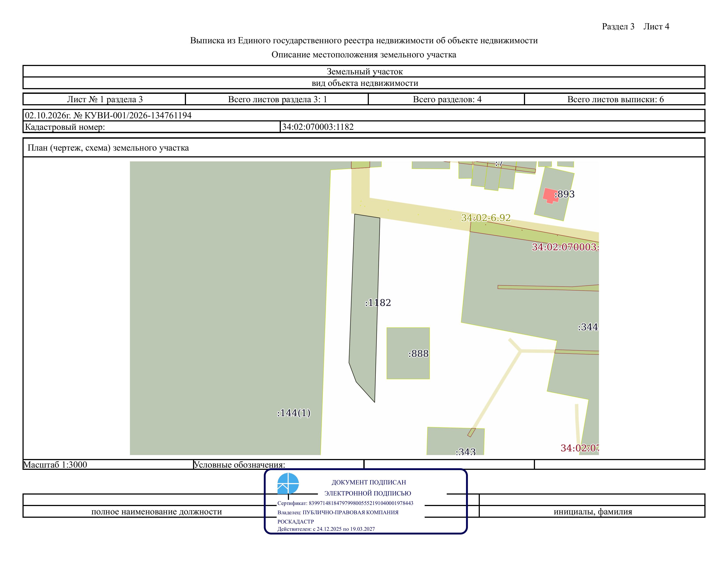Screen dimensions: 728x563
Task: Click 'Всего листов выписки: 6' cell
Action: tap(615, 99)
